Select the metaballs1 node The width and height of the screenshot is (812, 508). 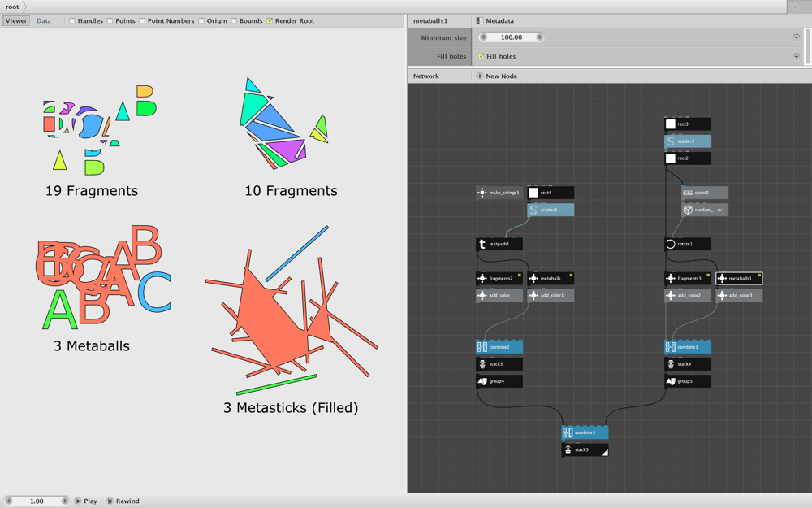pos(739,278)
